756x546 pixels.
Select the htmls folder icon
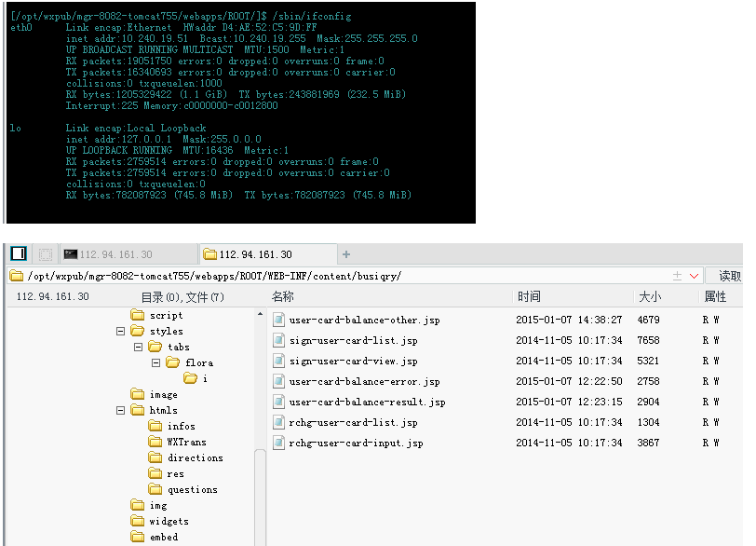[138, 410]
